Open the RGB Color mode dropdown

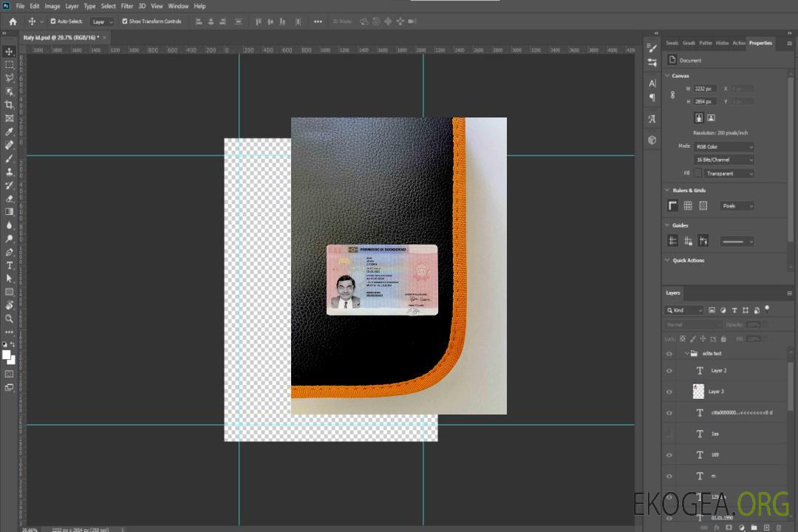(x=724, y=146)
